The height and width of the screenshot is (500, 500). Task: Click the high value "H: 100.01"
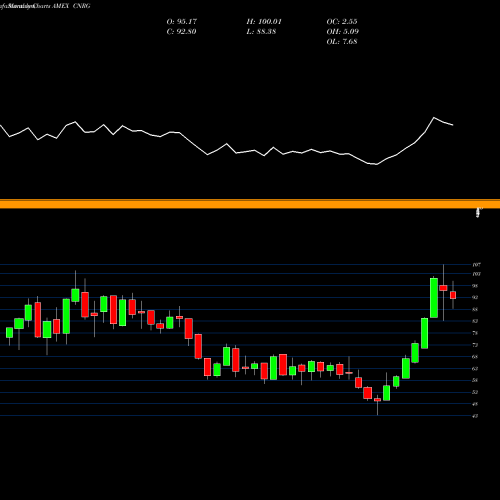click(x=264, y=22)
